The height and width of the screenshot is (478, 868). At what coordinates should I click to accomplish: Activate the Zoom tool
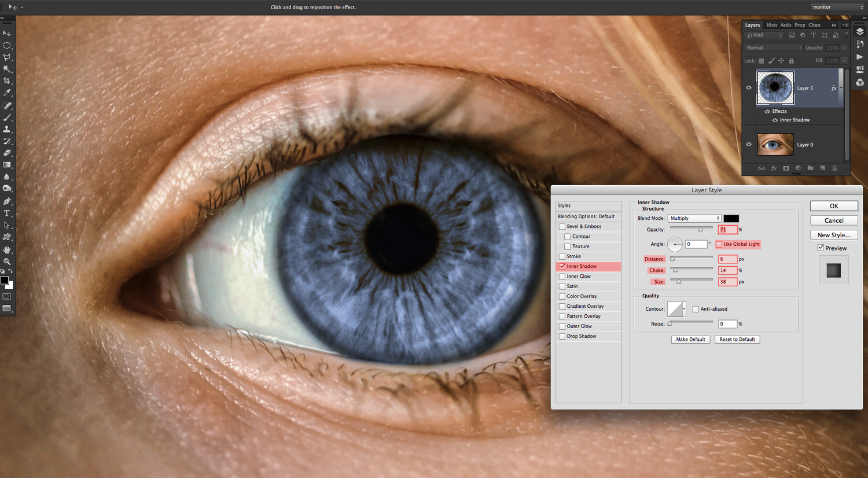point(7,262)
